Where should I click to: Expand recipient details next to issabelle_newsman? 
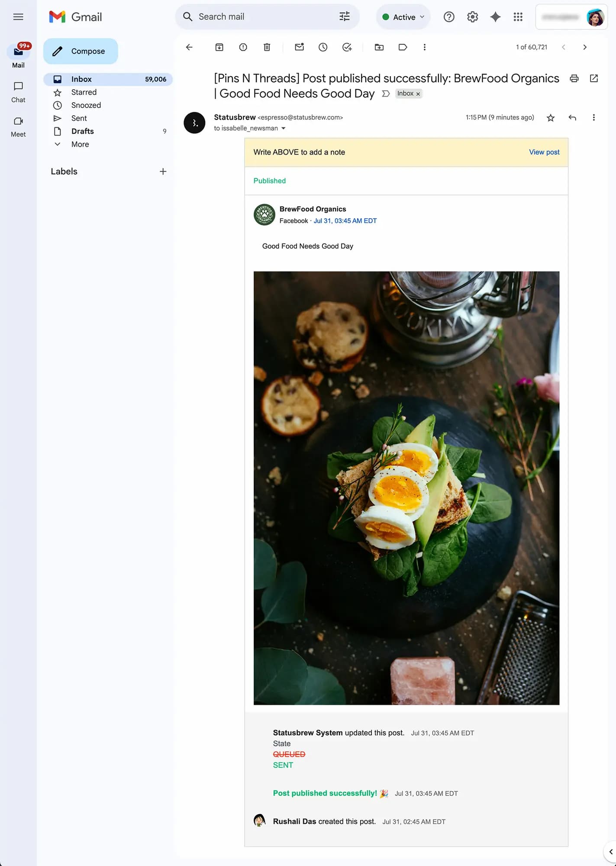pos(284,129)
